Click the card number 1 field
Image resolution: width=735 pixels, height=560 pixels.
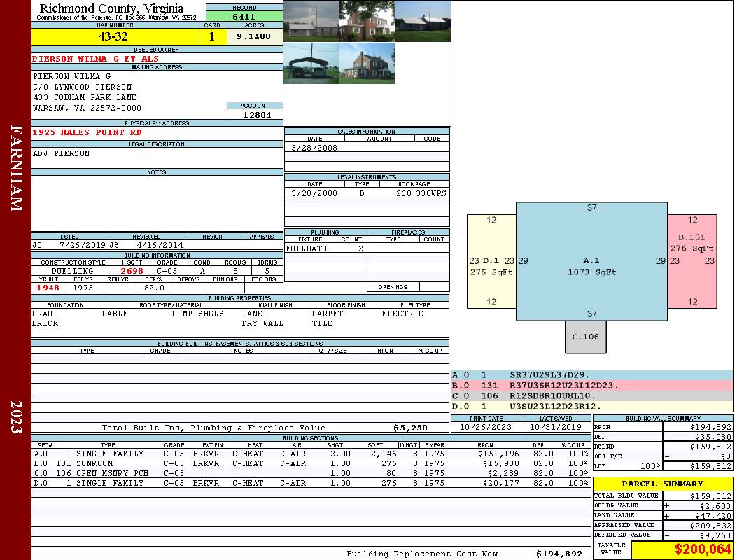coord(212,36)
